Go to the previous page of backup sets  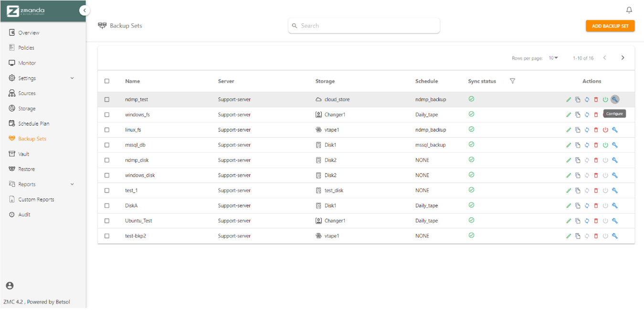(x=604, y=58)
